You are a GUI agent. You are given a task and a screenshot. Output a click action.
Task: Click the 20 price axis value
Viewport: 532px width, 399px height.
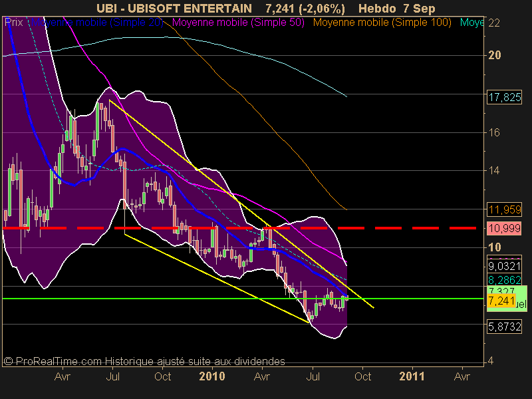tap(494, 55)
